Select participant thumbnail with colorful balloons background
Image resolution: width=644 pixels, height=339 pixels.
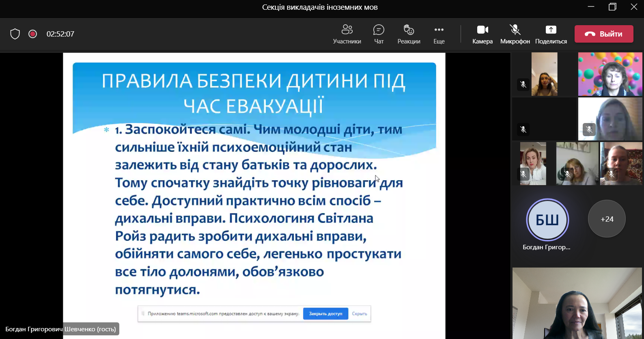pos(610,74)
